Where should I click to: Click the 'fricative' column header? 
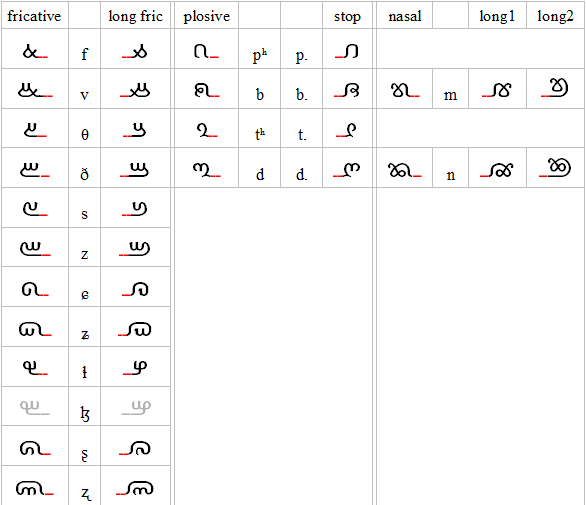(34, 16)
